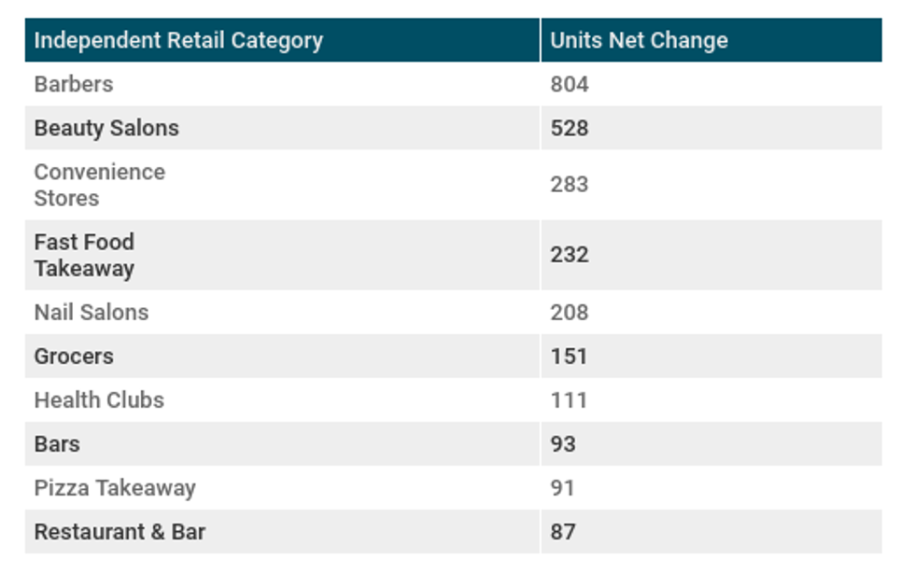Click the Beauty Salons category cell
915x588 pixels.
(x=106, y=128)
